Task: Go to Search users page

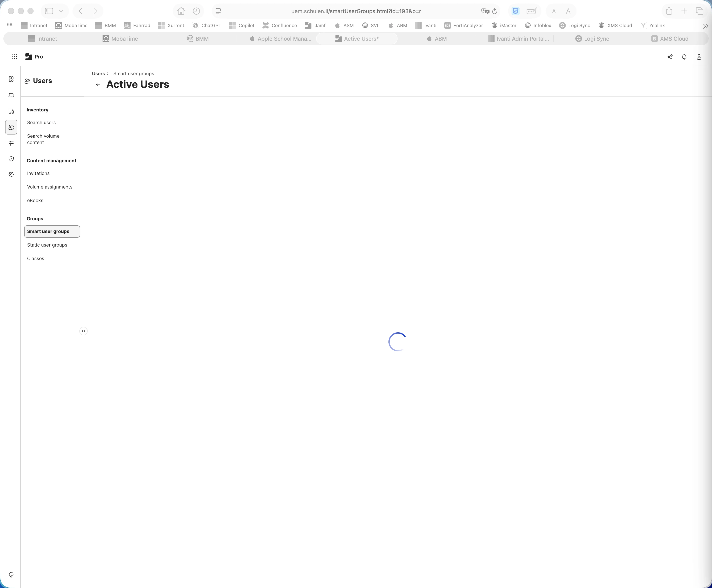Action: 41,123
